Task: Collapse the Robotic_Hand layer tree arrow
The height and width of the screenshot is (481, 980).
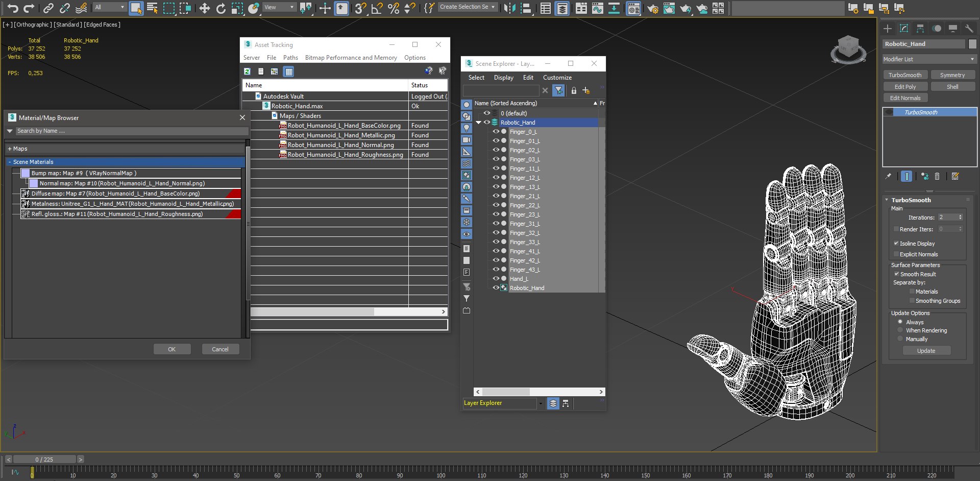Action: pyautogui.click(x=478, y=123)
